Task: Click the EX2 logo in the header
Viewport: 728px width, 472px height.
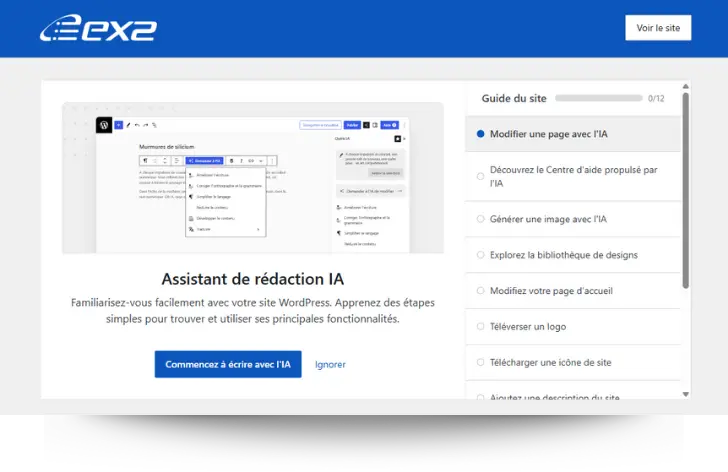Action: tap(98, 28)
